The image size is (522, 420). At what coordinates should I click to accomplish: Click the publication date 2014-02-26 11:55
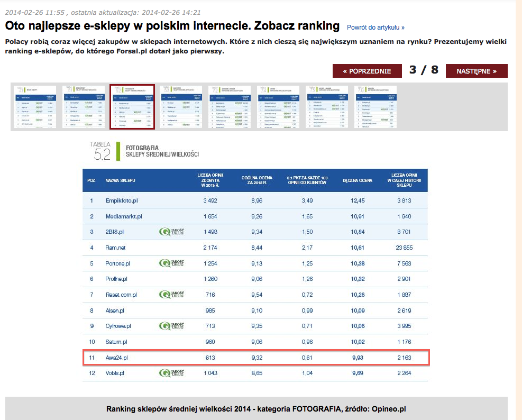[x=34, y=12]
